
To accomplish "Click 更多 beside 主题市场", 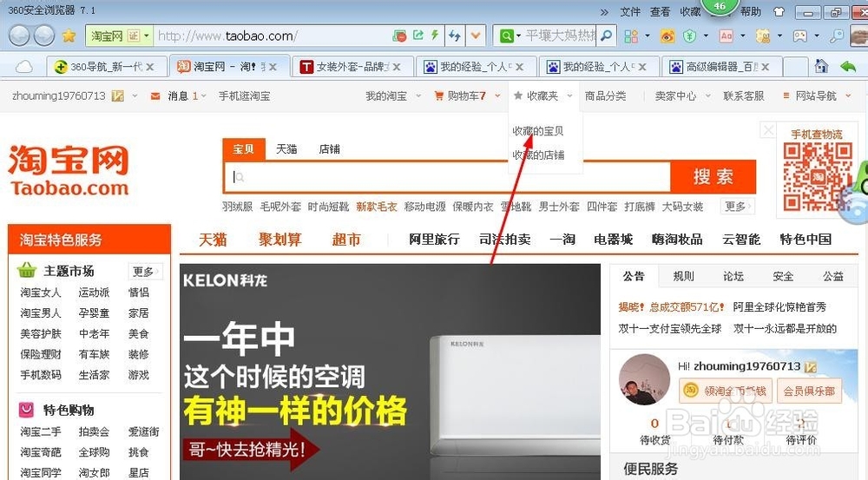I will pos(145,272).
